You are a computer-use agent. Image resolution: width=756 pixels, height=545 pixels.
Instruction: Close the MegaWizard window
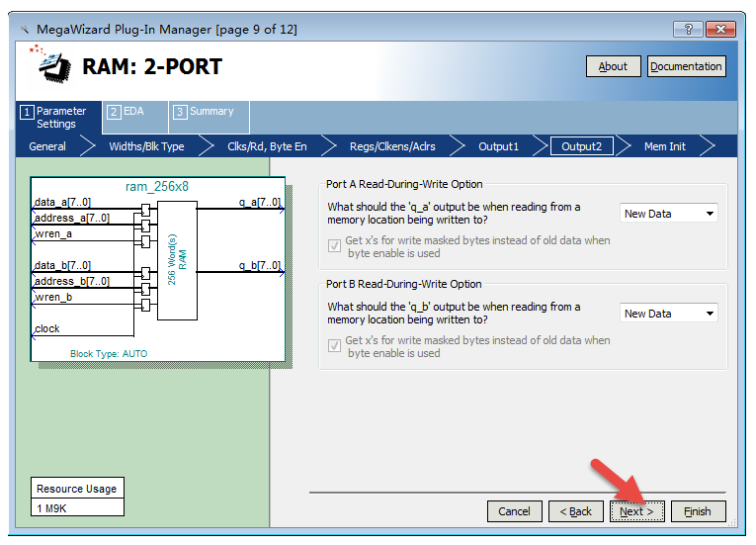pyautogui.click(x=720, y=30)
